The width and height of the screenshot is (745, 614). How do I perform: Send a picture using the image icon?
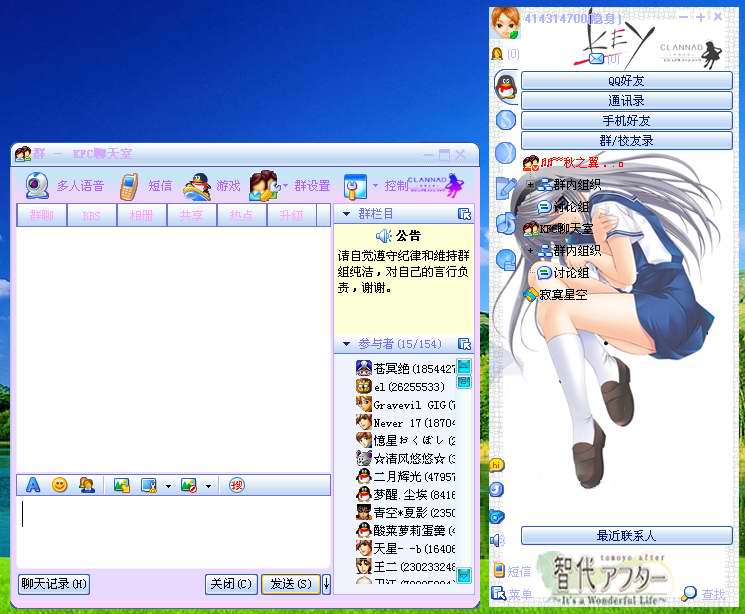pos(122,485)
